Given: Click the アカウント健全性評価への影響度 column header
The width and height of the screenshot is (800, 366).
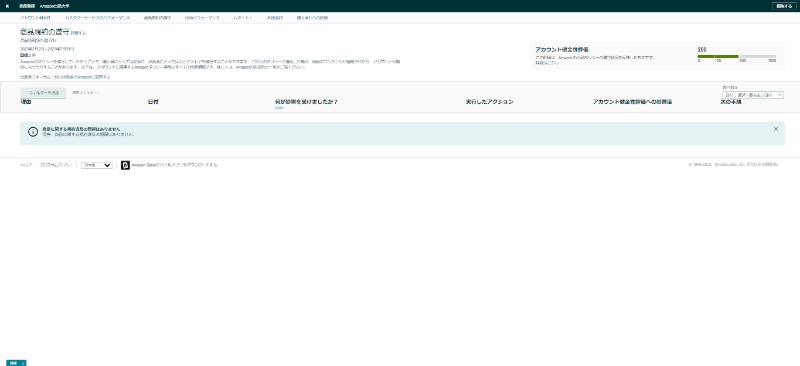Looking at the screenshot, I should tap(632, 102).
